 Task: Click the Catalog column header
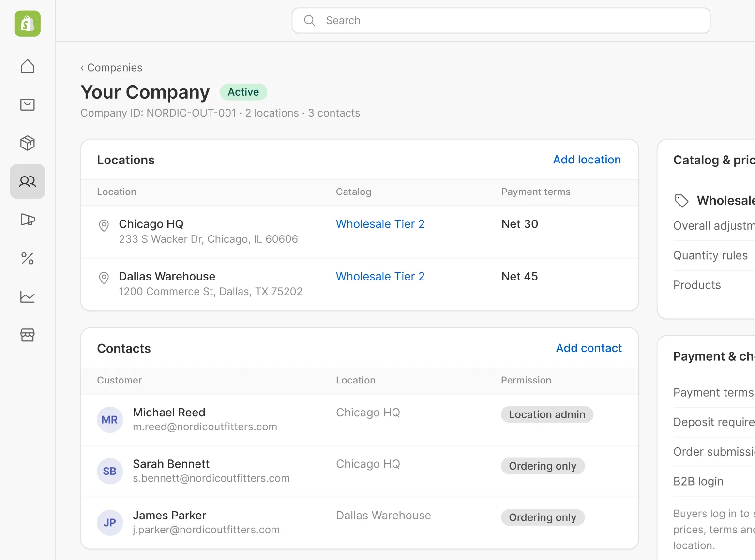353,192
